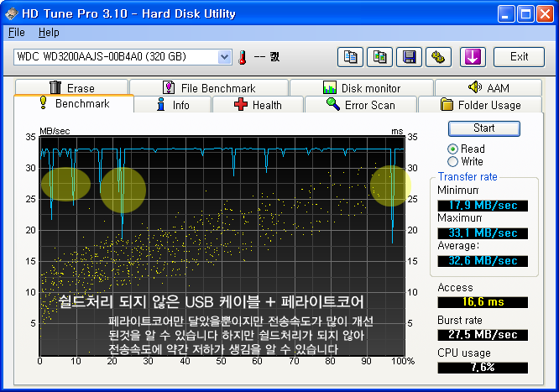The width and height of the screenshot is (559, 392).
Task: Click the CPU usage 7.6% value
Action: point(483,368)
